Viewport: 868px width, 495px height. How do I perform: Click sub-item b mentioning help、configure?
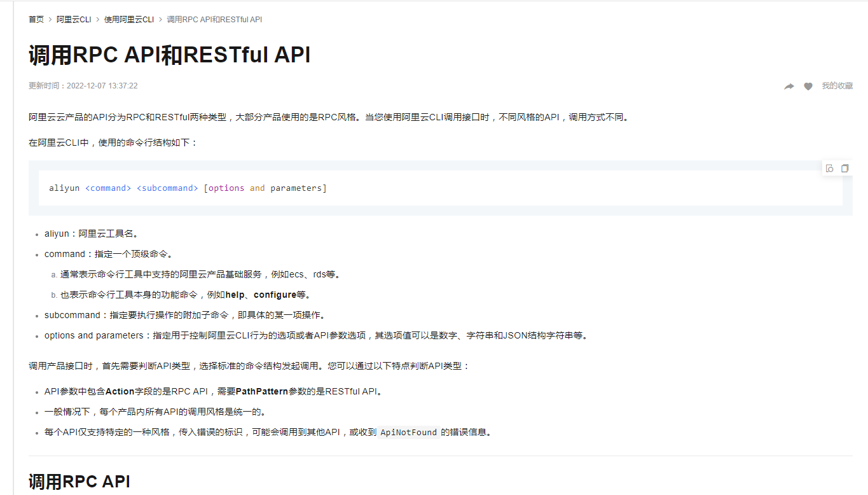tap(185, 295)
